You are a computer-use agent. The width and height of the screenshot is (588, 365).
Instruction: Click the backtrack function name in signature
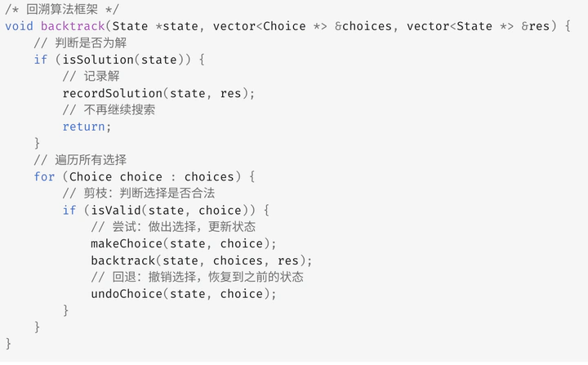pos(73,26)
